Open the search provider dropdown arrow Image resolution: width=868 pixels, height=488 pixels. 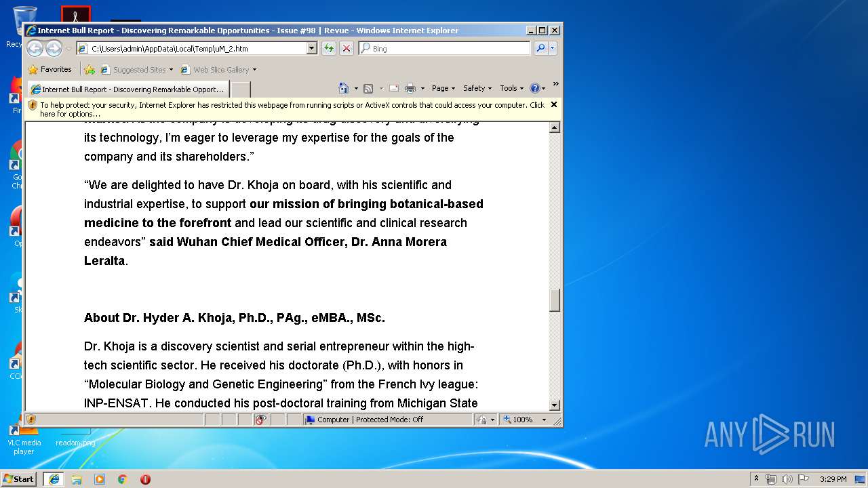(553, 48)
